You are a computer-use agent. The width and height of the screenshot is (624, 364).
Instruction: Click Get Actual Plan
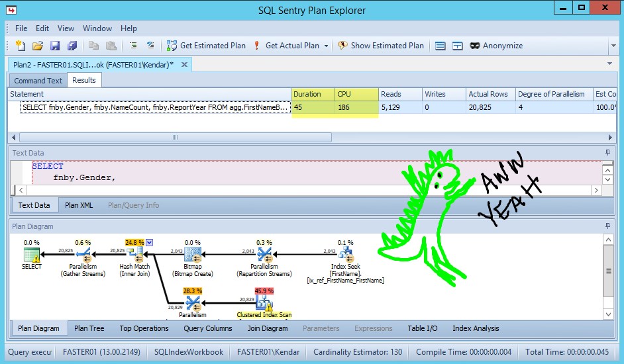coord(287,46)
